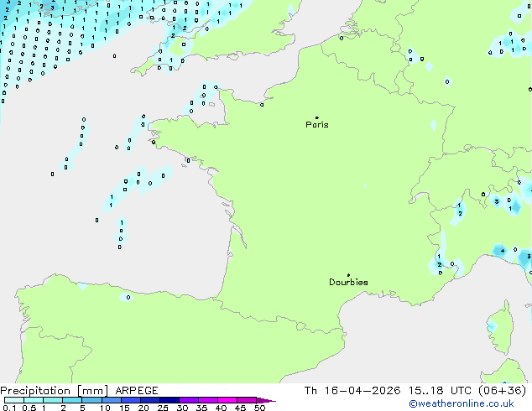Open the weatheronline.co.uk link
The width and height of the screenshot is (532, 411).
coord(461,403)
